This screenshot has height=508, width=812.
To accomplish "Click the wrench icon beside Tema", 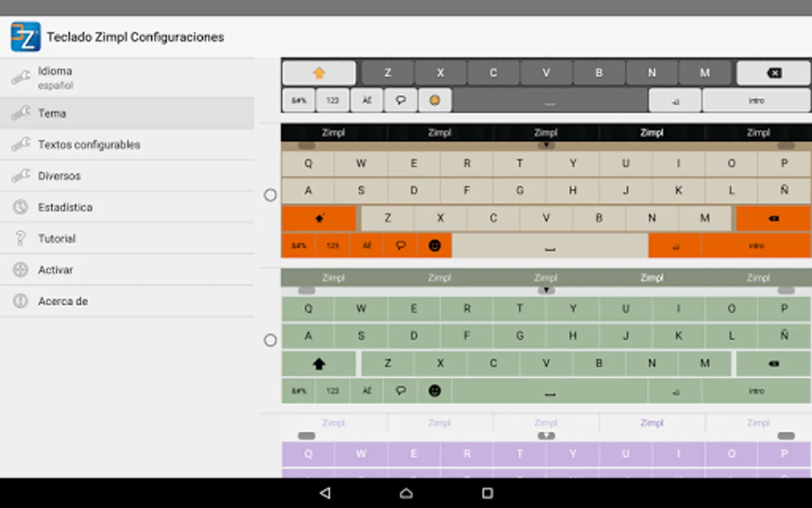I will pyautogui.click(x=21, y=113).
